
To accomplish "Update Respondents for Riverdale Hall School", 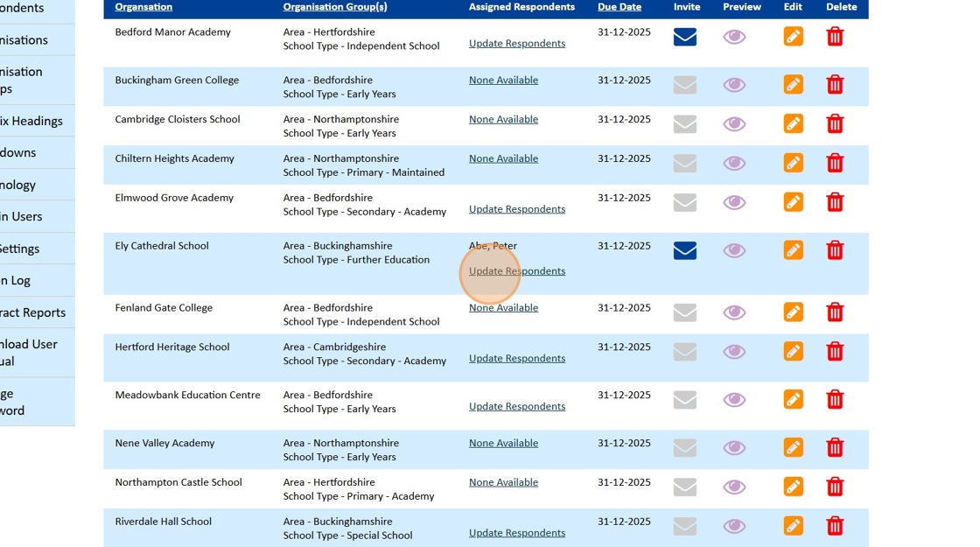I will [x=517, y=533].
